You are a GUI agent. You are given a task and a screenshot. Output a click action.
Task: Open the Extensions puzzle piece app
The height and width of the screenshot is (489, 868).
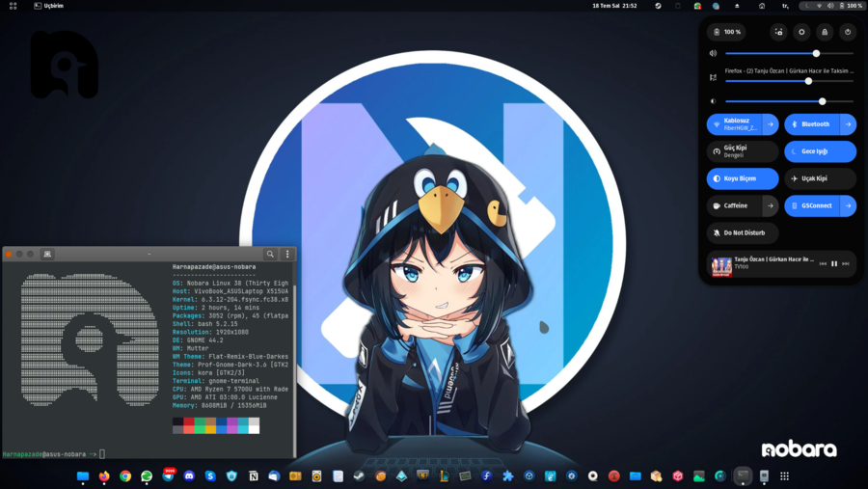[x=507, y=475]
